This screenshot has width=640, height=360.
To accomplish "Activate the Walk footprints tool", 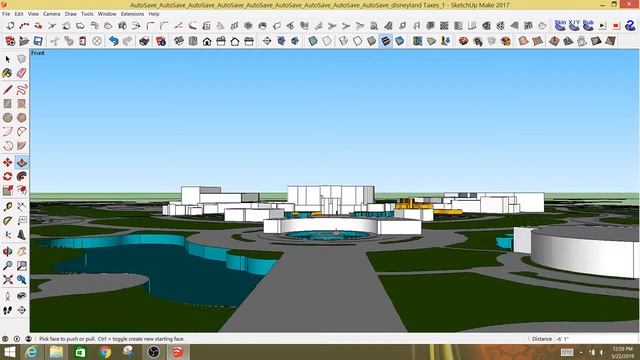I will tap(7, 310).
